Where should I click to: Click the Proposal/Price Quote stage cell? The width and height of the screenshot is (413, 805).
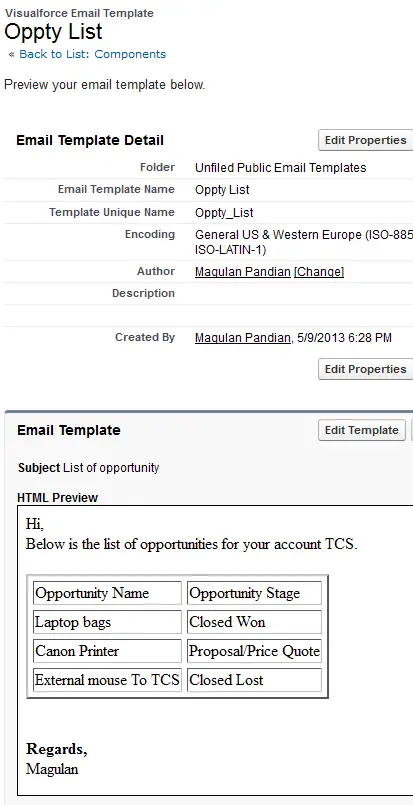[254, 651]
